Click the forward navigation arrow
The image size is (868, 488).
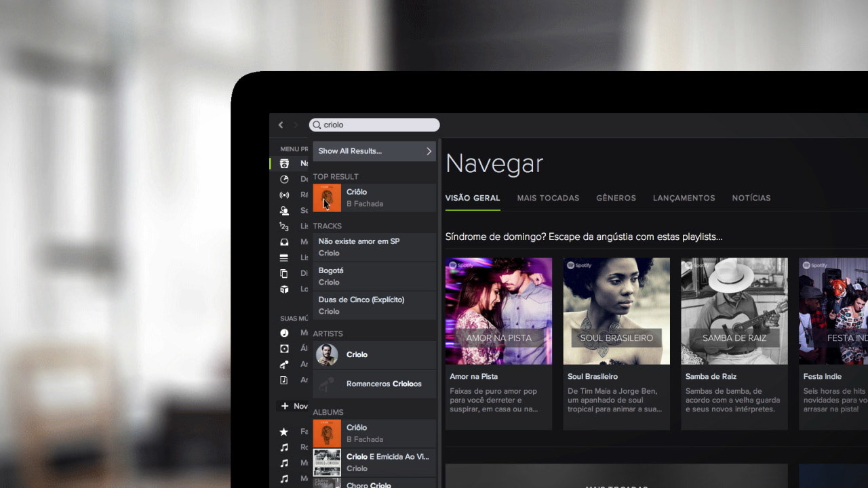point(296,125)
